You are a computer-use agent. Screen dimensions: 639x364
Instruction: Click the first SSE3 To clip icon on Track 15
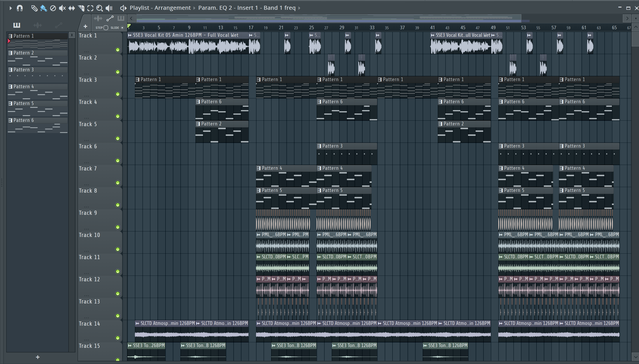point(130,346)
